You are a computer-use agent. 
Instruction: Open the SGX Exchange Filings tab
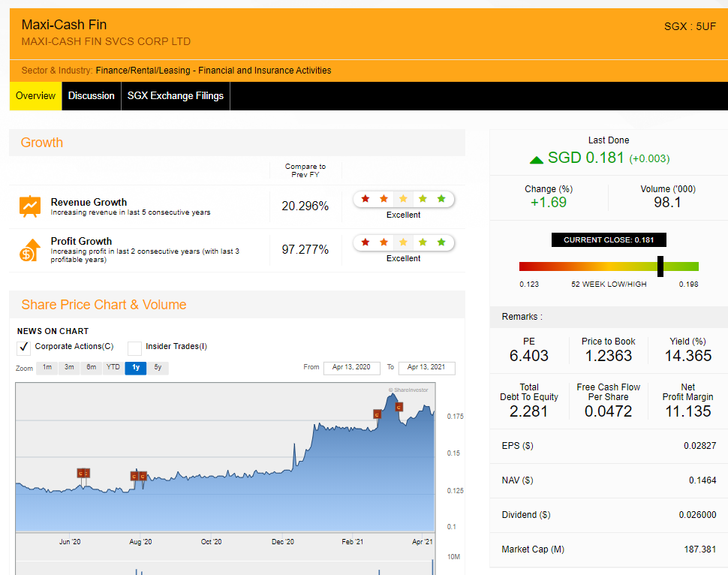click(x=176, y=96)
